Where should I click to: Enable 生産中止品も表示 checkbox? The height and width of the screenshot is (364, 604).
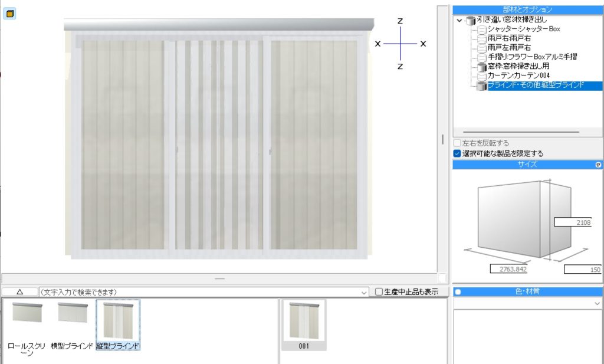(380, 291)
